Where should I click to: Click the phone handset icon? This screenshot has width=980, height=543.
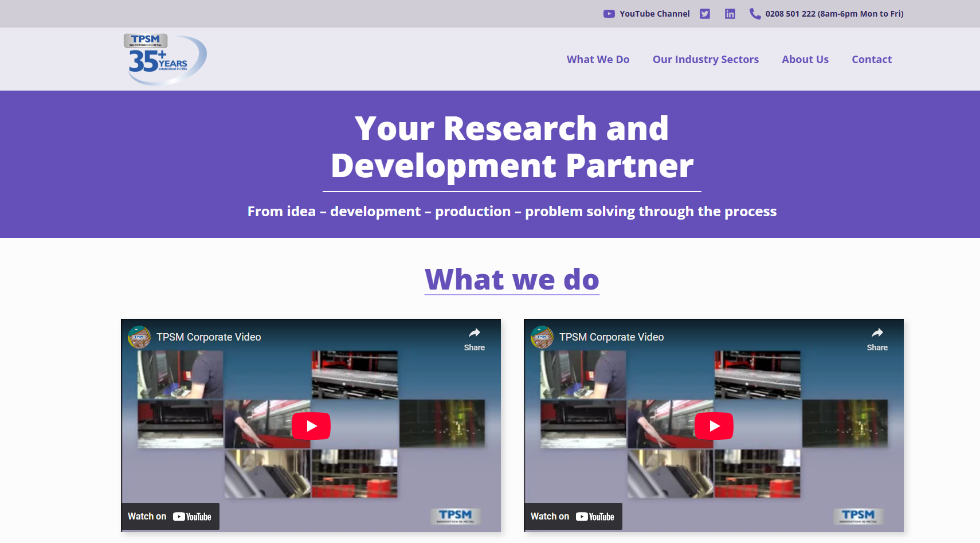pos(755,14)
